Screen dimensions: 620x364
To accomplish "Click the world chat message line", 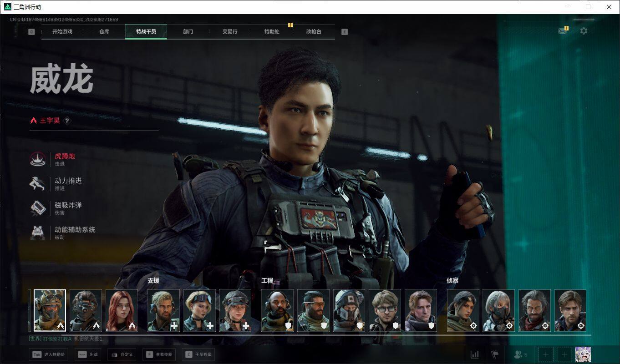I will pyautogui.click(x=66, y=339).
